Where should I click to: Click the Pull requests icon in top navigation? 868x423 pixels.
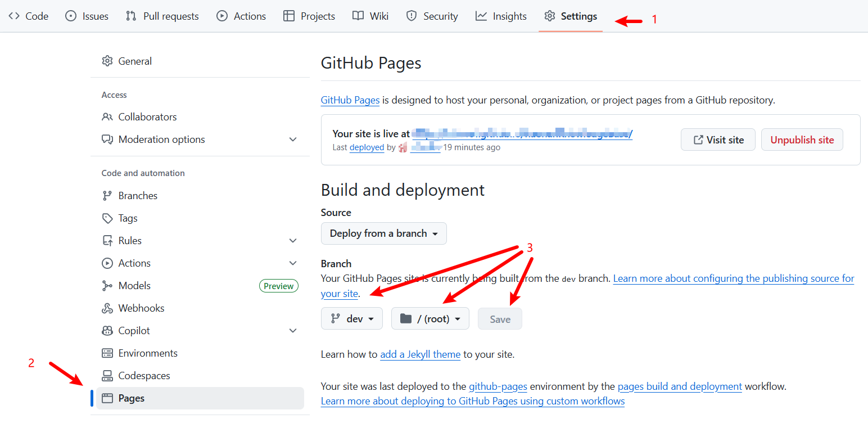(x=132, y=16)
